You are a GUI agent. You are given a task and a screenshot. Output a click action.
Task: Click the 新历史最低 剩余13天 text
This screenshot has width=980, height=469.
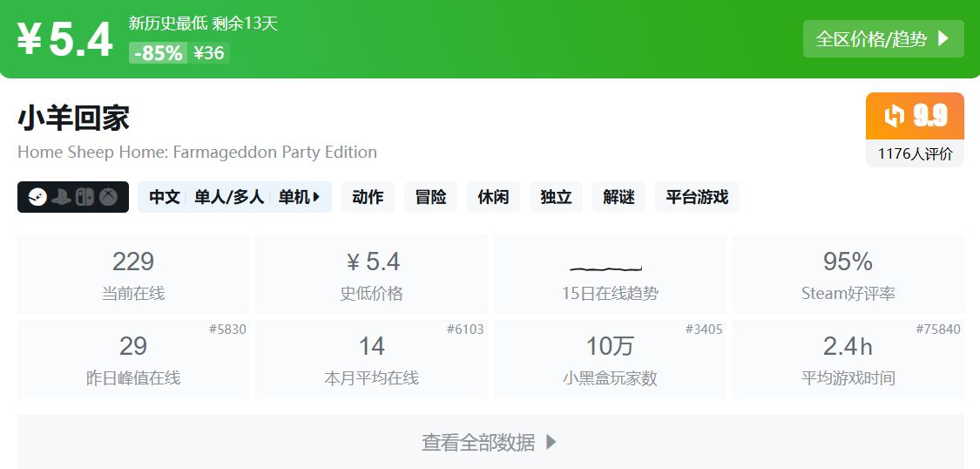tap(203, 24)
